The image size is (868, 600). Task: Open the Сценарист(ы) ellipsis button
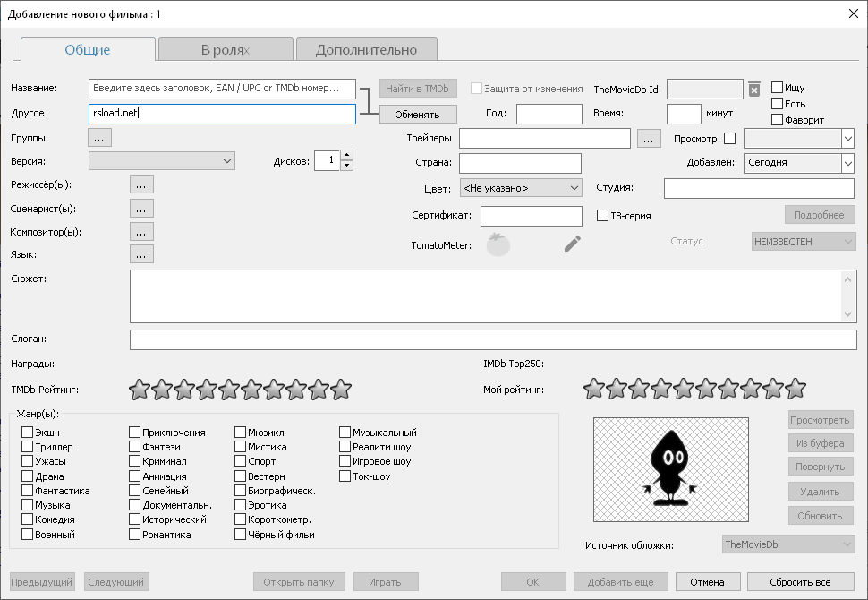click(x=141, y=209)
